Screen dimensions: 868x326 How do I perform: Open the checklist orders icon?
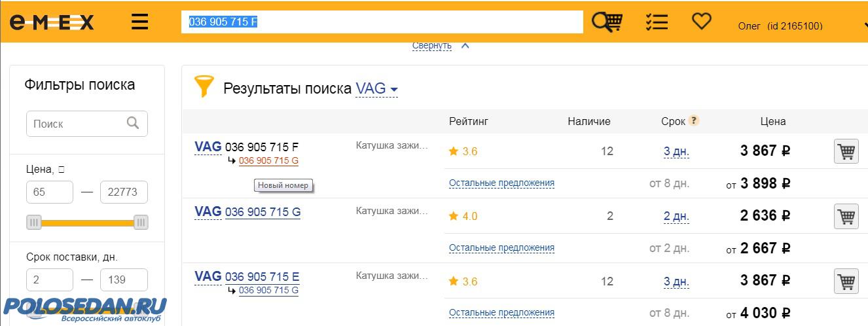(656, 22)
